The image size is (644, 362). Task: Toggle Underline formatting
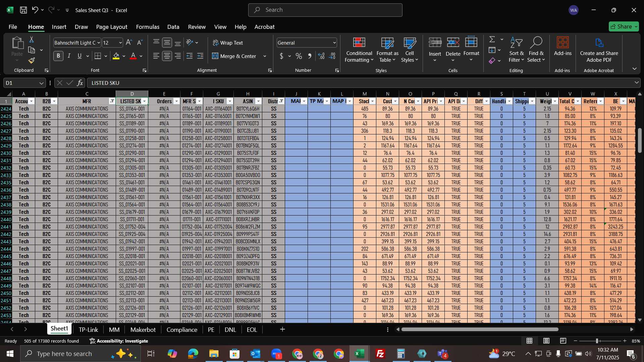[79, 56]
